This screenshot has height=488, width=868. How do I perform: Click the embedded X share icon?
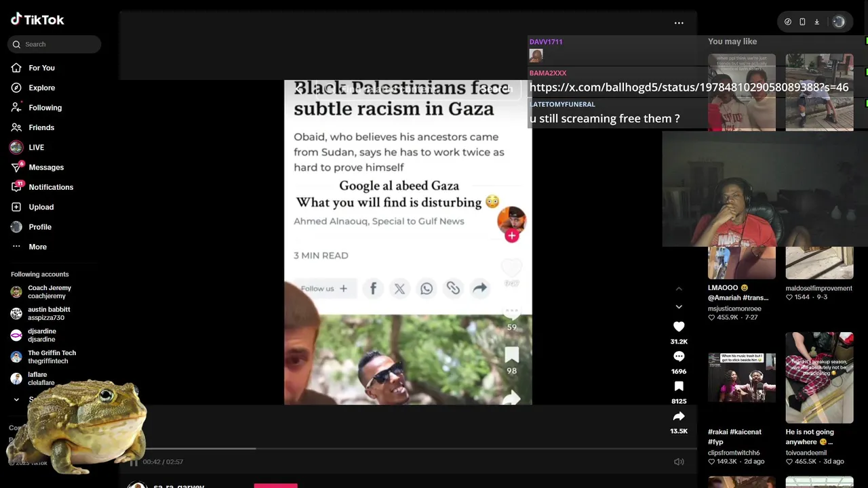(399, 289)
